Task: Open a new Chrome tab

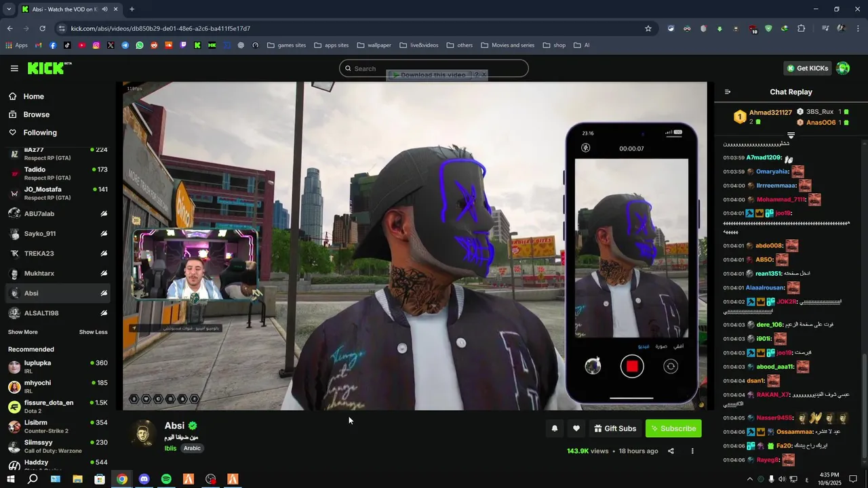Action: click(132, 9)
